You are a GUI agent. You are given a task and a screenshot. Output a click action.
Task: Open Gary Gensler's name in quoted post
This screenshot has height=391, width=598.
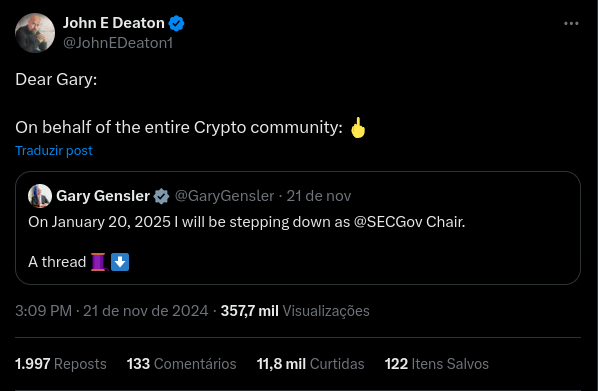(103, 196)
